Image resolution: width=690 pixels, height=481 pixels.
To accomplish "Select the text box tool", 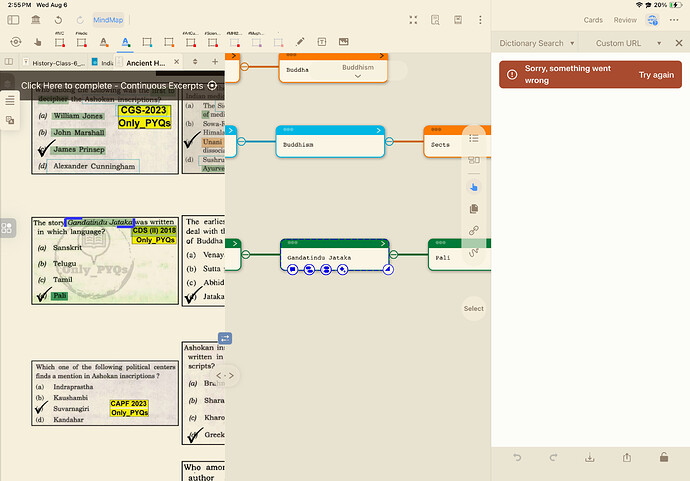I will [322, 41].
